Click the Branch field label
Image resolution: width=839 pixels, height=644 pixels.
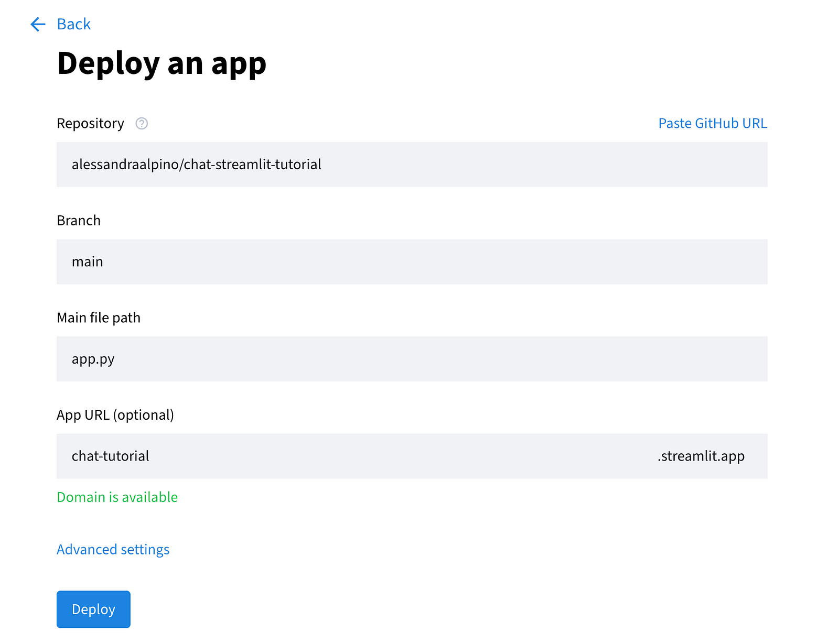click(79, 221)
